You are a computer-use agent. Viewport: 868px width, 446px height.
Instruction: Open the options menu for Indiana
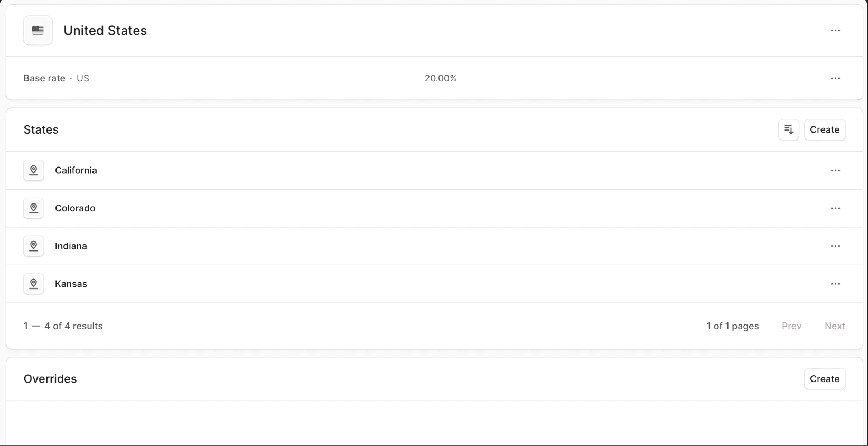pos(835,246)
